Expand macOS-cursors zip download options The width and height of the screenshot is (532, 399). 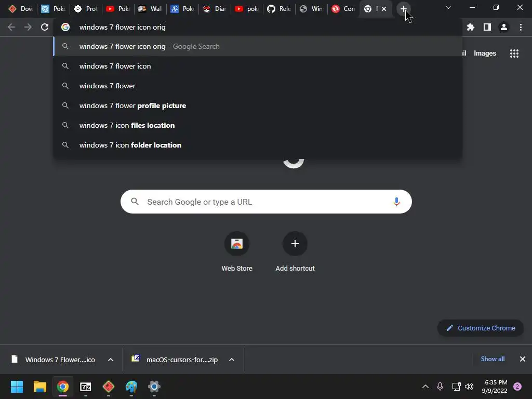coord(232,360)
